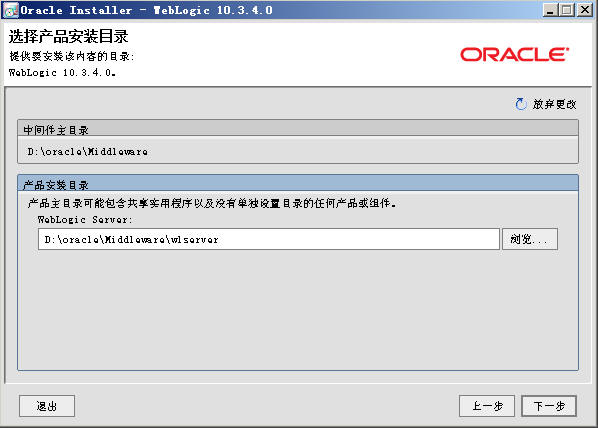Close the Oracle Installer window
598x428 pixels.
click(585, 10)
